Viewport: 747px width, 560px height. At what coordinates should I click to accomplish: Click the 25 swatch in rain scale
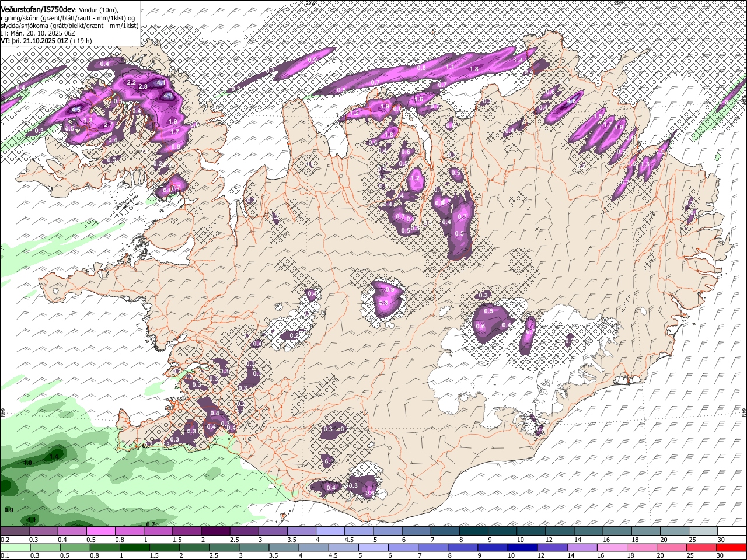701,548
